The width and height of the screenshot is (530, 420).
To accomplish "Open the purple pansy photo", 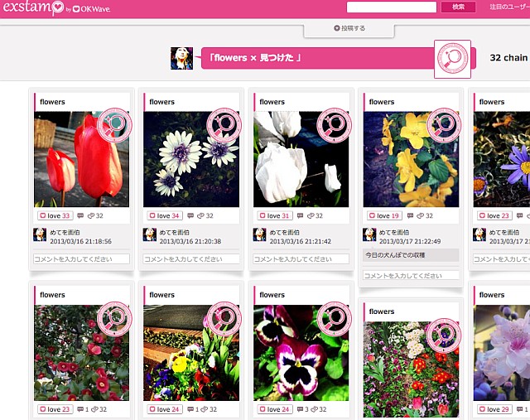I will tap(301, 353).
